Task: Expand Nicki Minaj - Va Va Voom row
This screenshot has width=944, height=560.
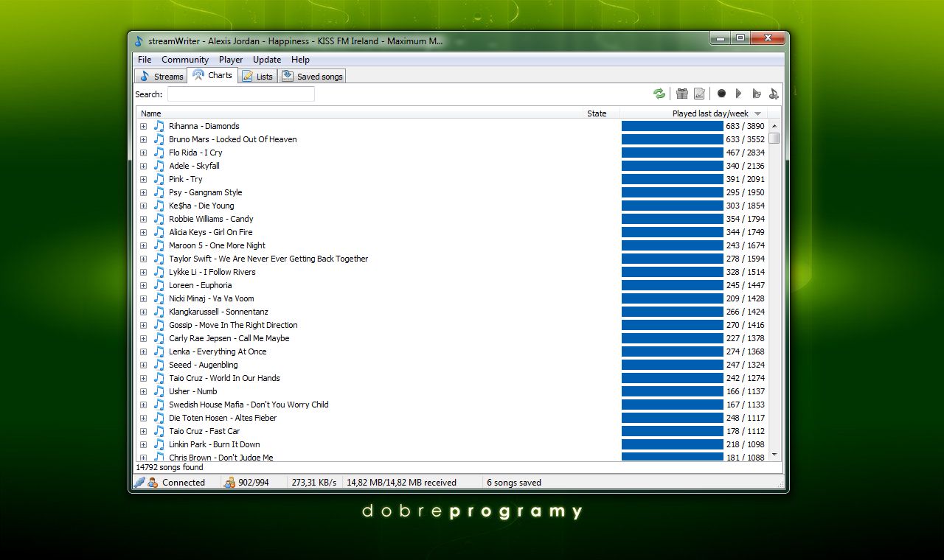Action: tap(143, 298)
